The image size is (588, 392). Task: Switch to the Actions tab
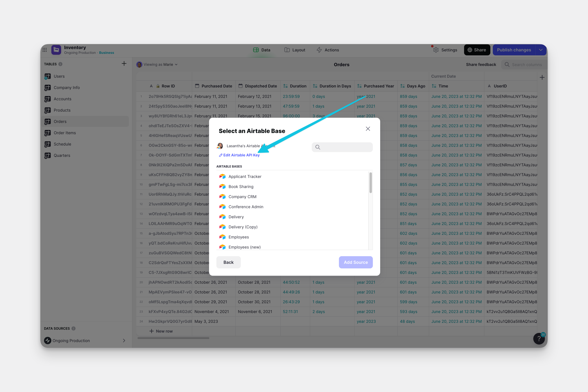click(328, 50)
